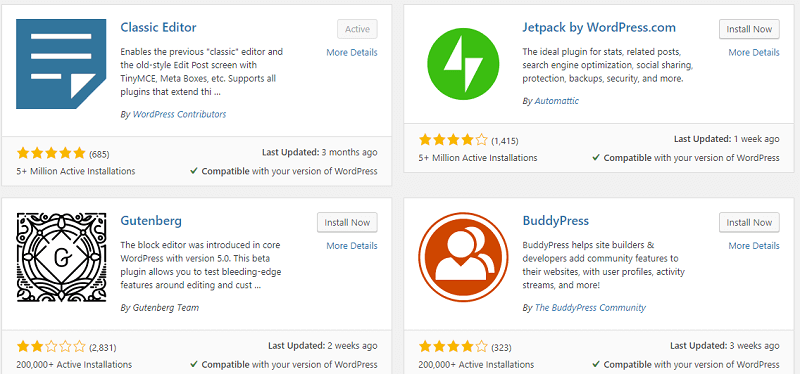Click the Gutenberg ornamental G icon
Image resolution: width=800 pixels, height=374 pixels.
pos(61,257)
